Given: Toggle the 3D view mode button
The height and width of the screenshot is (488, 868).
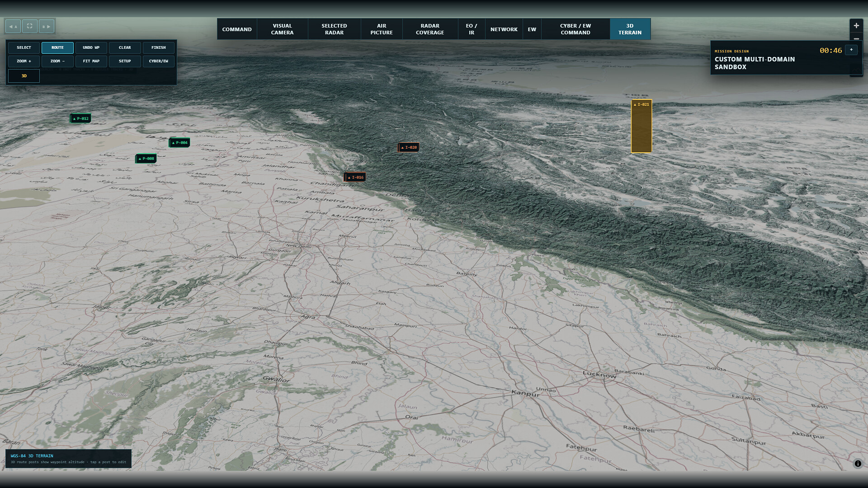Looking at the screenshot, I should pos(24,76).
